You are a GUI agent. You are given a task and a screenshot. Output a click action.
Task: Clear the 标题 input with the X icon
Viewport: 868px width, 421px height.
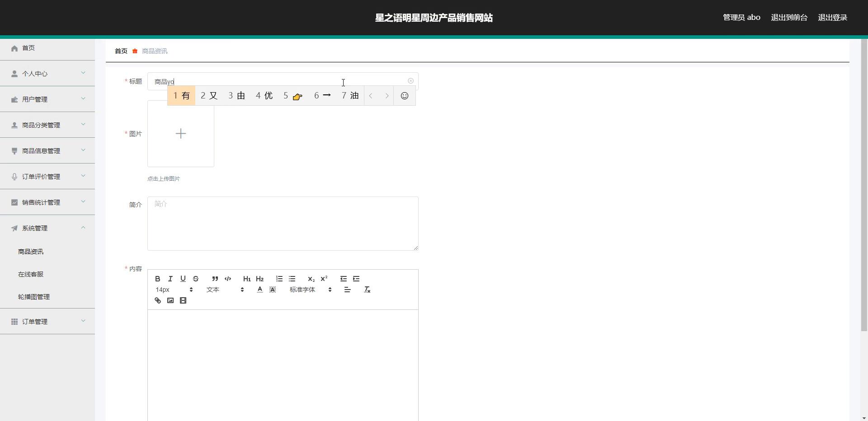410,81
